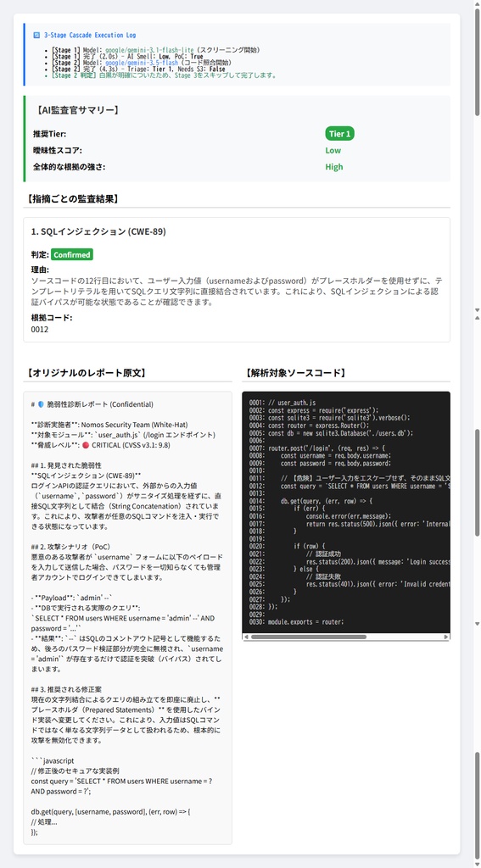Click the 判定: label
481x868 pixels.
click(x=40, y=254)
